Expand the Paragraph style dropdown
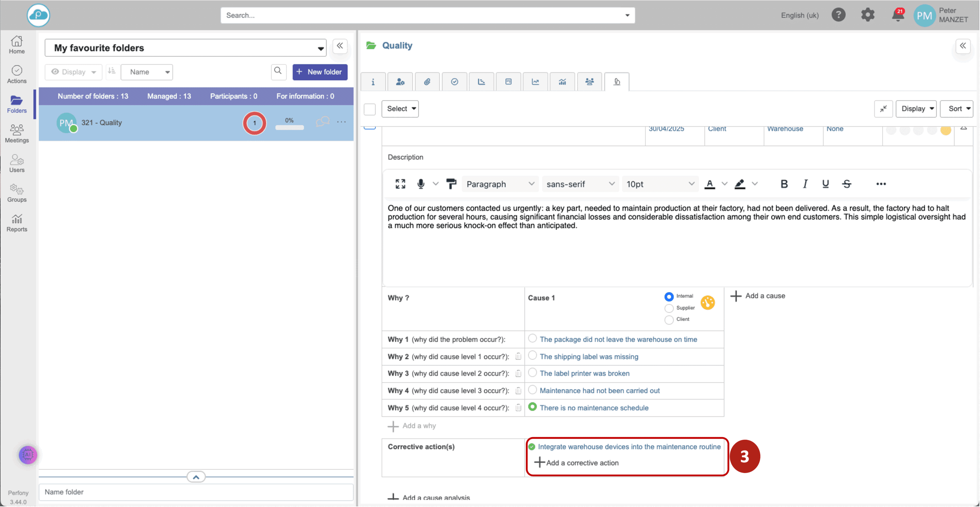Image resolution: width=980 pixels, height=507 pixels. [500, 184]
